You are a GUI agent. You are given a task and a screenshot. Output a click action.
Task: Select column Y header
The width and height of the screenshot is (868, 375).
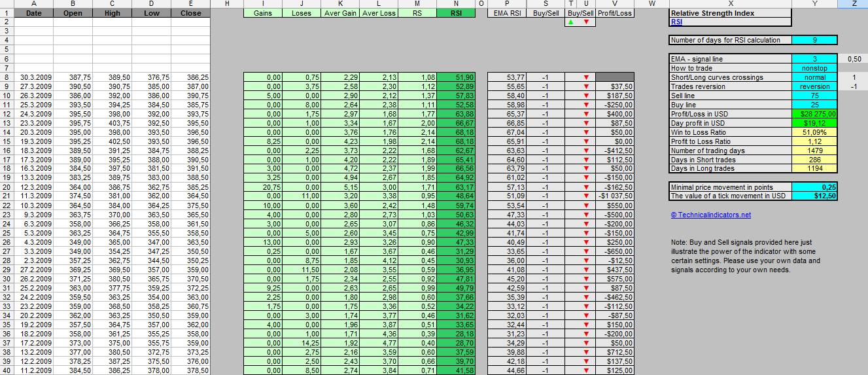coord(814,4)
